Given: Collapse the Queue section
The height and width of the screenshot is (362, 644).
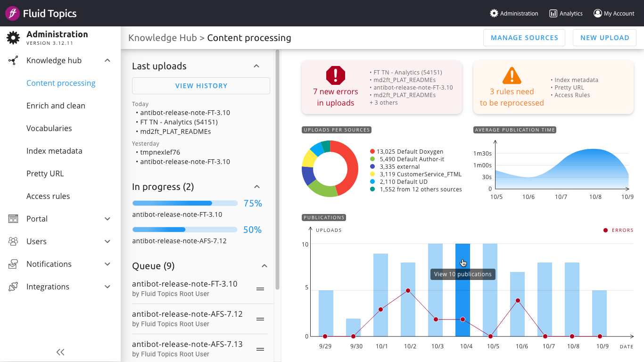Looking at the screenshot, I should 264,266.
